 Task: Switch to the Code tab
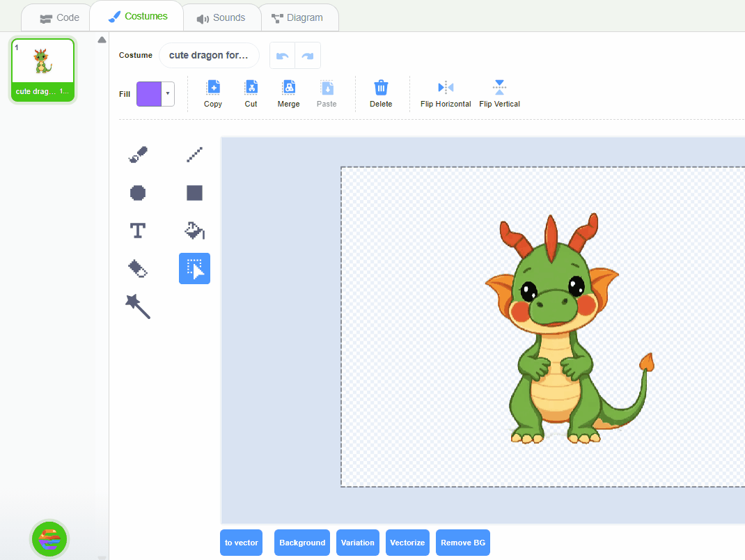click(60, 17)
